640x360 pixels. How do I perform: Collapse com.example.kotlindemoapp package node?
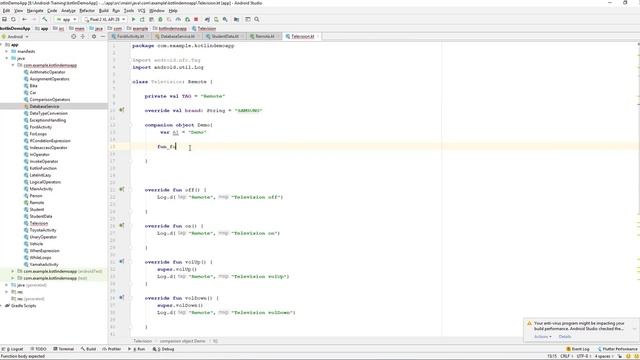[13, 65]
